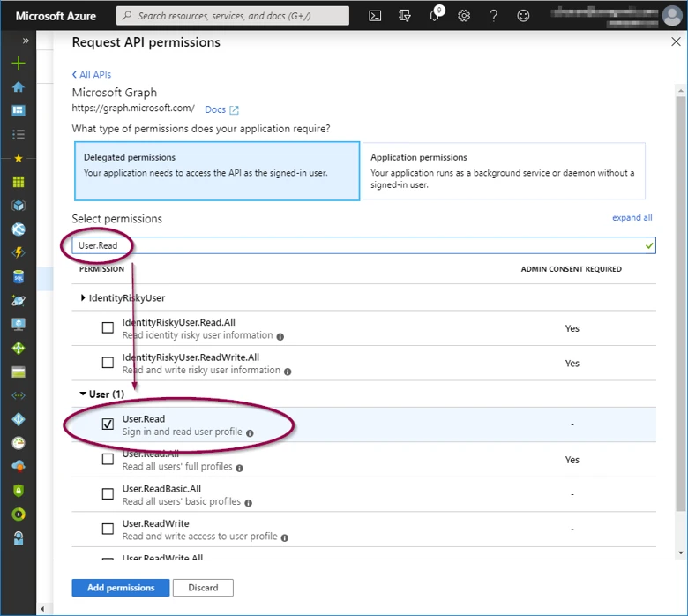Select Delegated permissions tile
Viewport: 688px width, 616px height.
tap(217, 171)
